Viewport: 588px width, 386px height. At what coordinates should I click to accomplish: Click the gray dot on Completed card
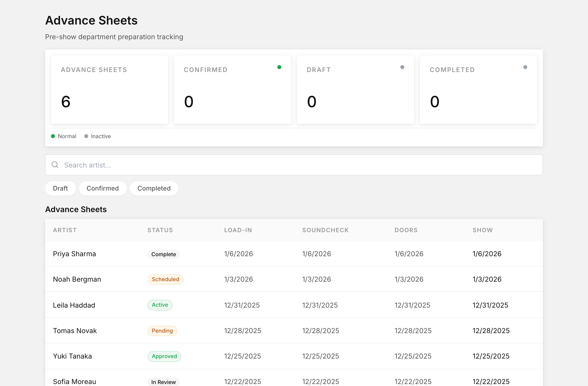[x=525, y=67]
